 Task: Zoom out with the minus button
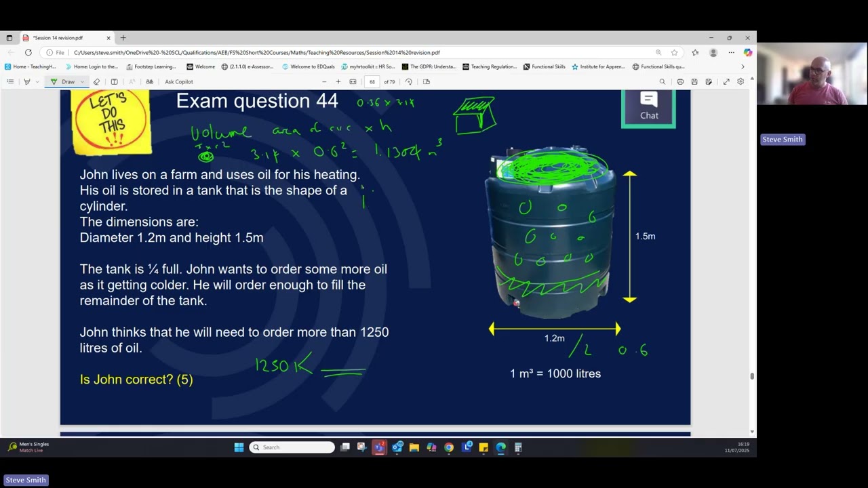[324, 81]
